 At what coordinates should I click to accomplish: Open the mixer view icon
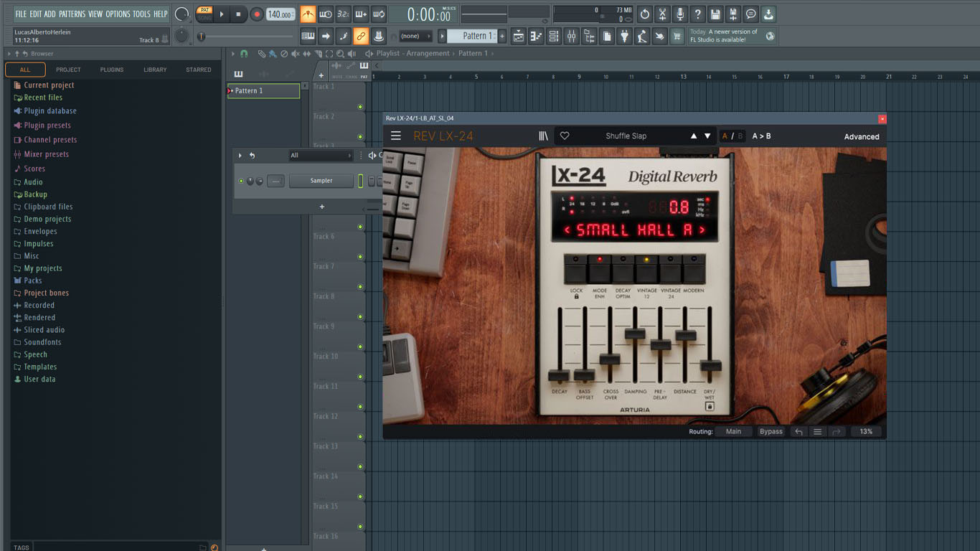572,36
